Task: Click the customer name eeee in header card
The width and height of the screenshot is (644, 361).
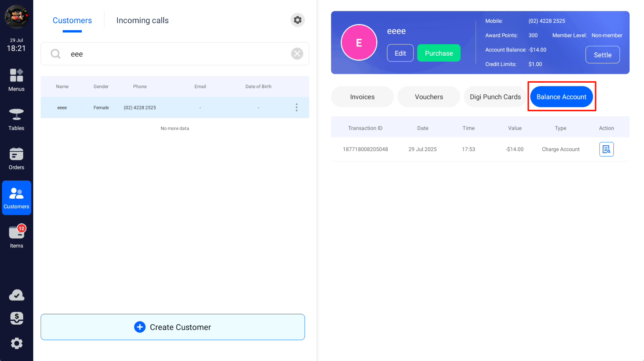Action: click(x=396, y=31)
